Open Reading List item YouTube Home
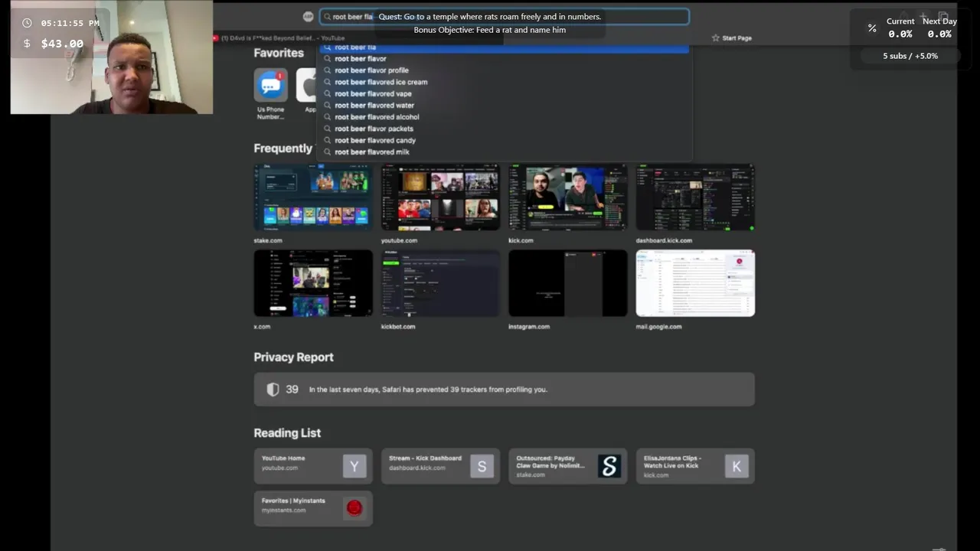The height and width of the screenshot is (551, 980). (313, 465)
